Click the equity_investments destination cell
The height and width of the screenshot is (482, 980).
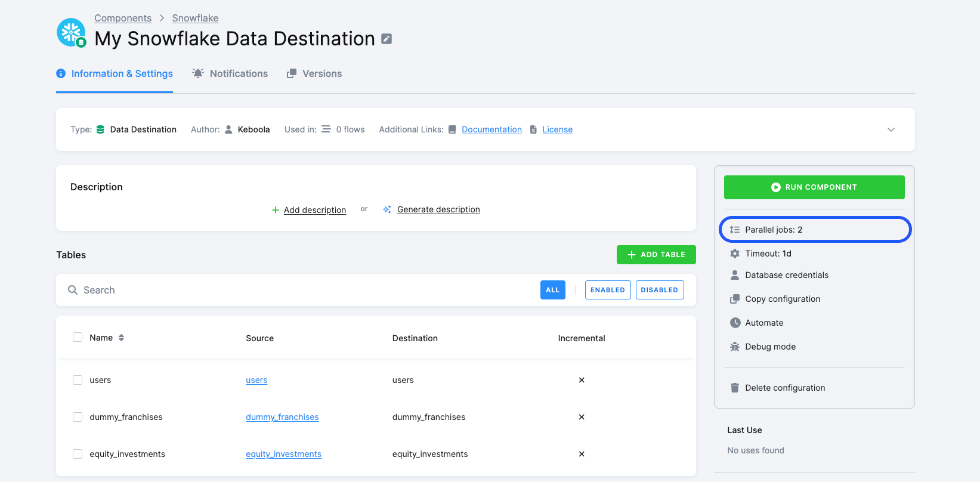click(430, 454)
